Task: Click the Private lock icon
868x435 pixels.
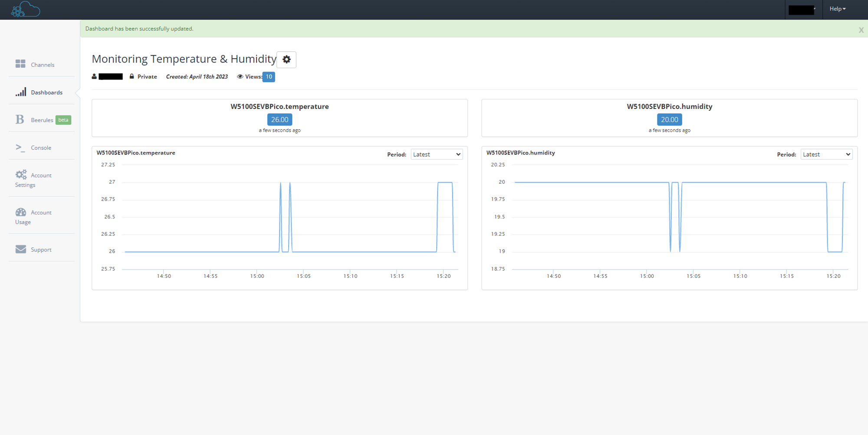Action: 132,76
